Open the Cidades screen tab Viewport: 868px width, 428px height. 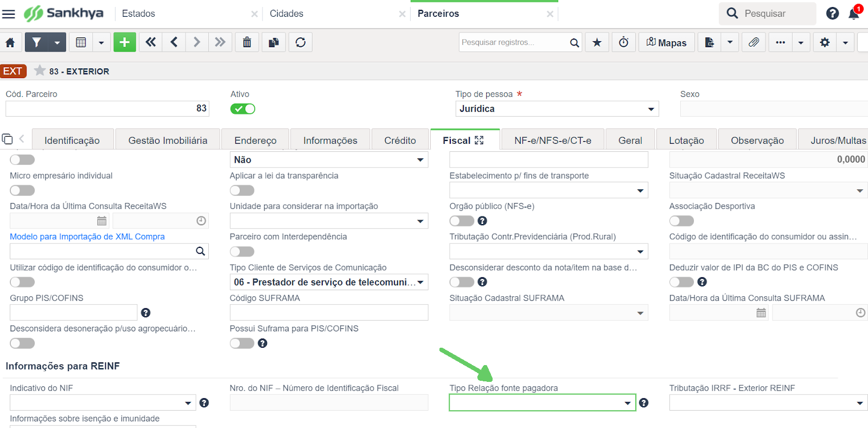(286, 14)
